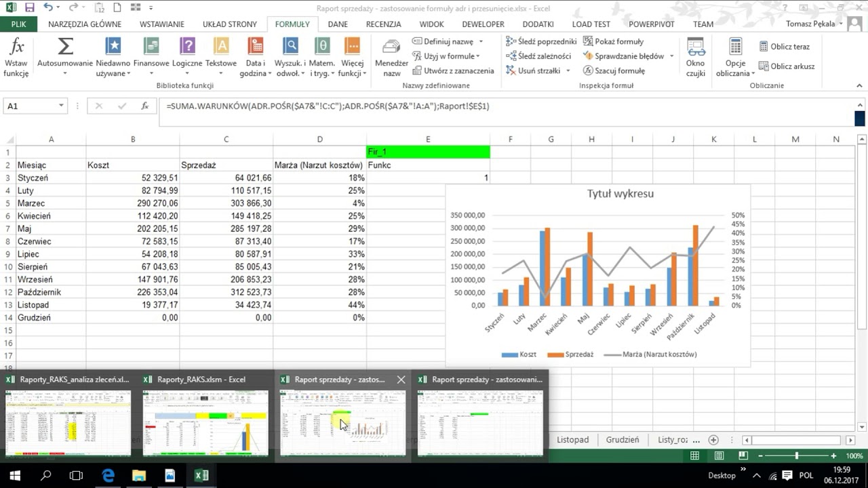The width and height of the screenshot is (868, 488).
Task: Expand the Name Box dropdown arrow
Action: 61,106
